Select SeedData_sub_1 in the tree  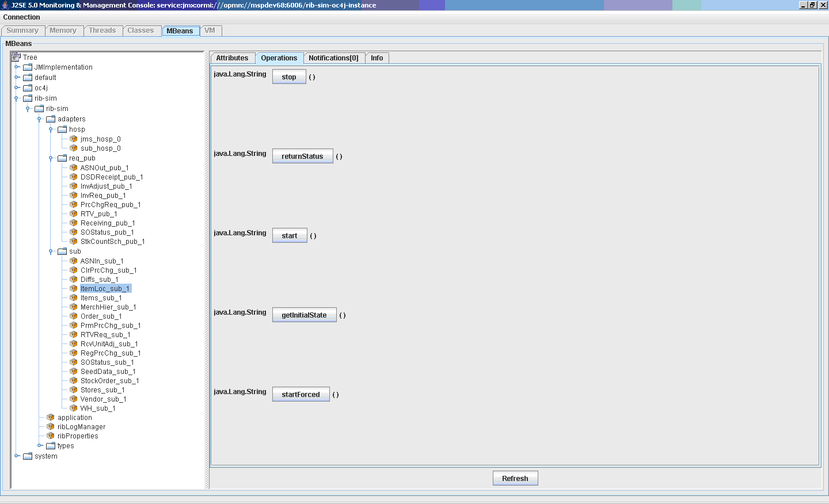click(x=108, y=372)
